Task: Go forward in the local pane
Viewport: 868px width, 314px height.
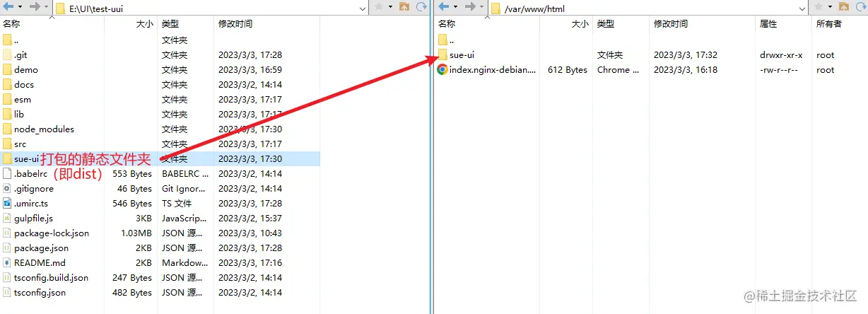Action: point(33,7)
